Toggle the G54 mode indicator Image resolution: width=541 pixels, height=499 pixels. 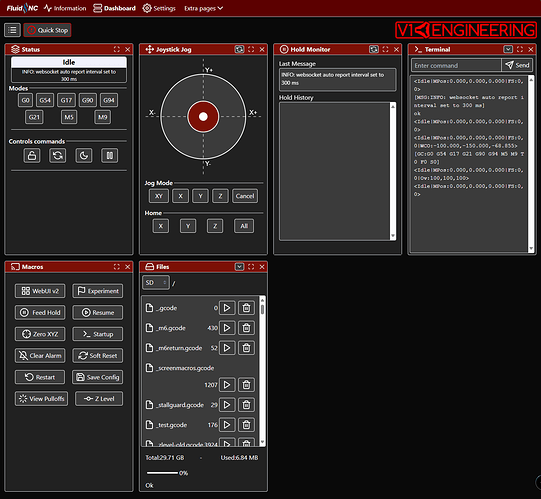point(45,100)
